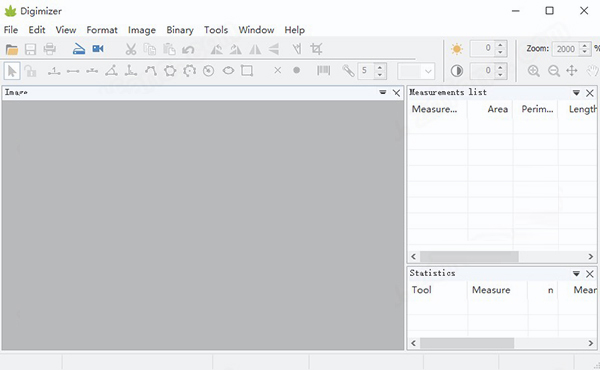Select the round dot marker tool
Image resolution: width=600 pixels, height=370 pixels.
coord(297,70)
